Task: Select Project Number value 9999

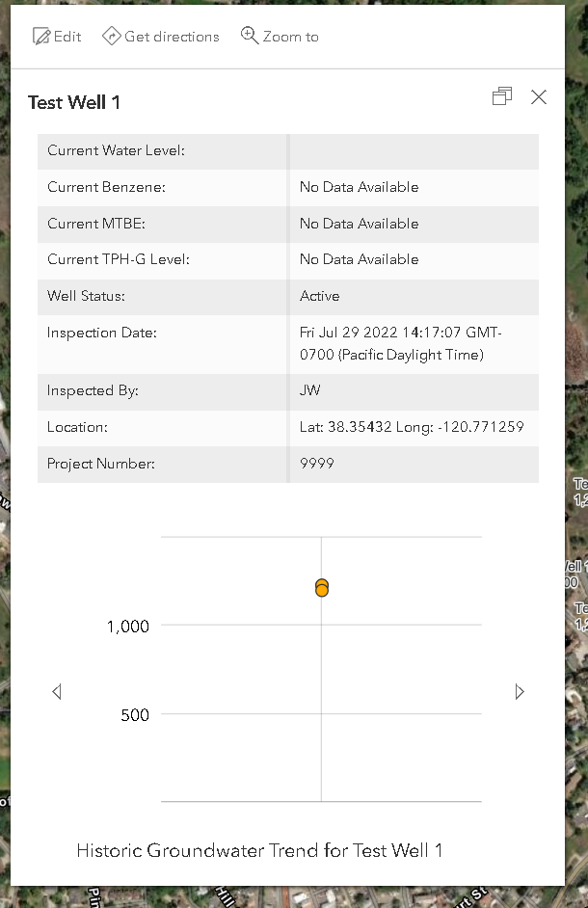Action: (x=317, y=464)
